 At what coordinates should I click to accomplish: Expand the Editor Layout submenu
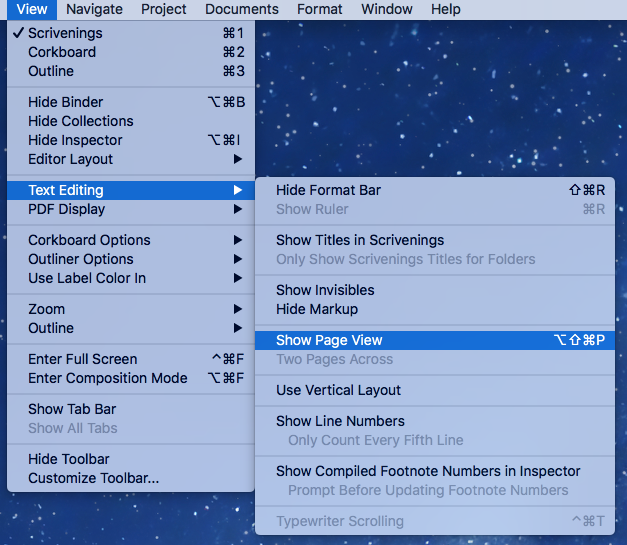click(131, 159)
